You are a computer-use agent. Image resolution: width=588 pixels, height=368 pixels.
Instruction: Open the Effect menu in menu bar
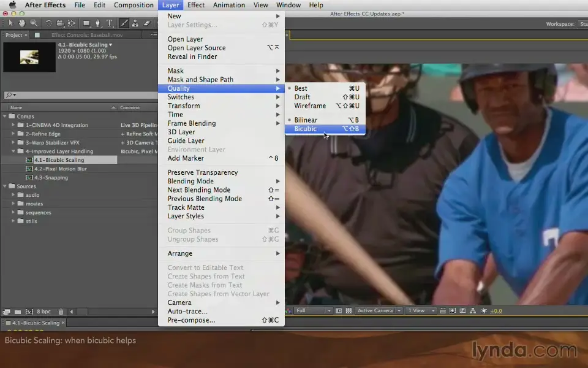(x=196, y=5)
